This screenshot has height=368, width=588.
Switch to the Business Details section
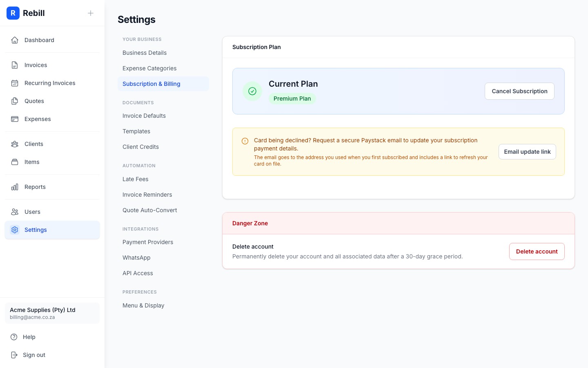point(145,53)
